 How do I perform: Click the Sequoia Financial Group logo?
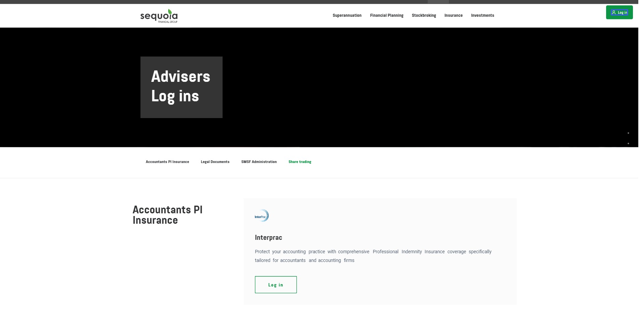coord(159,16)
